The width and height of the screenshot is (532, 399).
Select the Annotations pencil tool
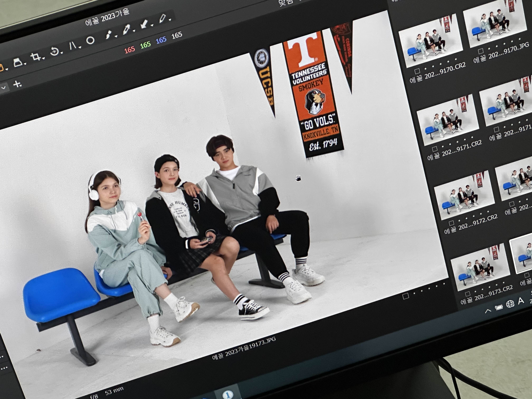(x=163, y=18)
